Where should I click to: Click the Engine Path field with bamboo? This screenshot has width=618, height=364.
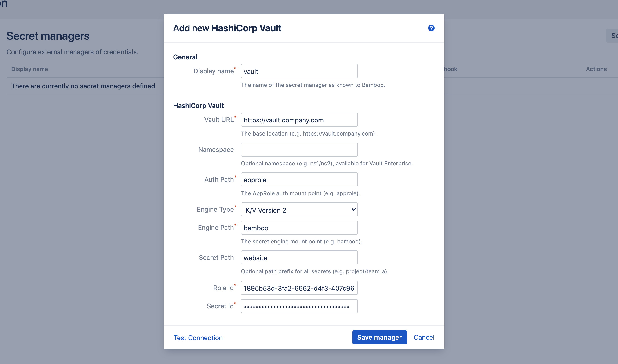(299, 228)
